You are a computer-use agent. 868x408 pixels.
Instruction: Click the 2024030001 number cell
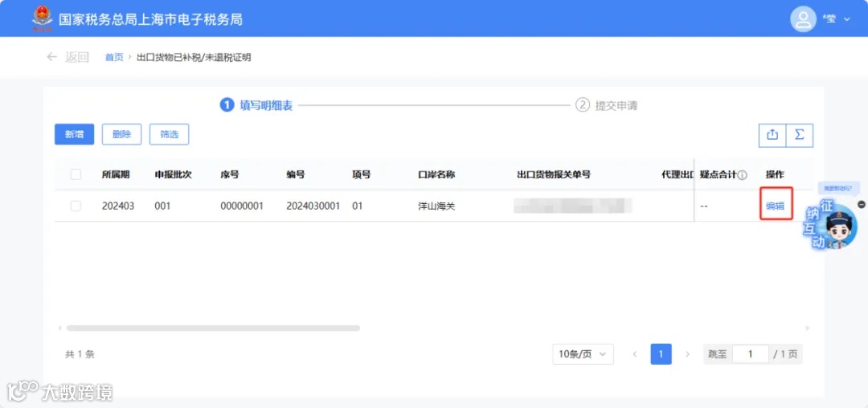313,206
